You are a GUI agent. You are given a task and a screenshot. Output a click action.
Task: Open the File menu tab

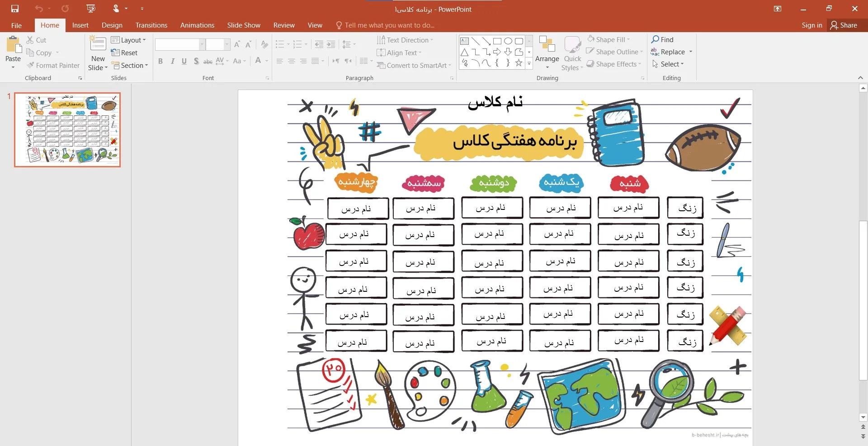(x=16, y=25)
